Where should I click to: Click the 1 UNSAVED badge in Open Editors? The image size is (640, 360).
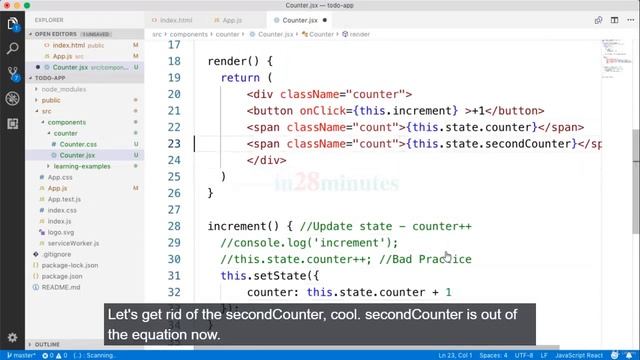point(95,34)
